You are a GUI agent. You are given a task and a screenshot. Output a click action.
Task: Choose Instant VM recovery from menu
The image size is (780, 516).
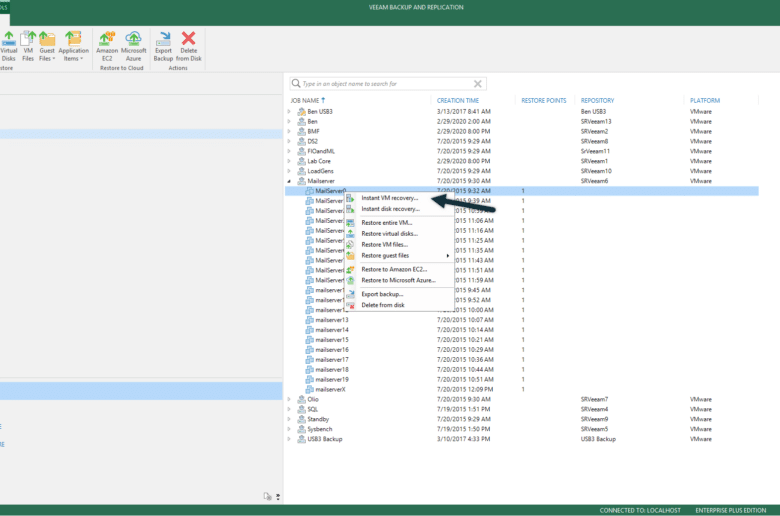(x=390, y=198)
